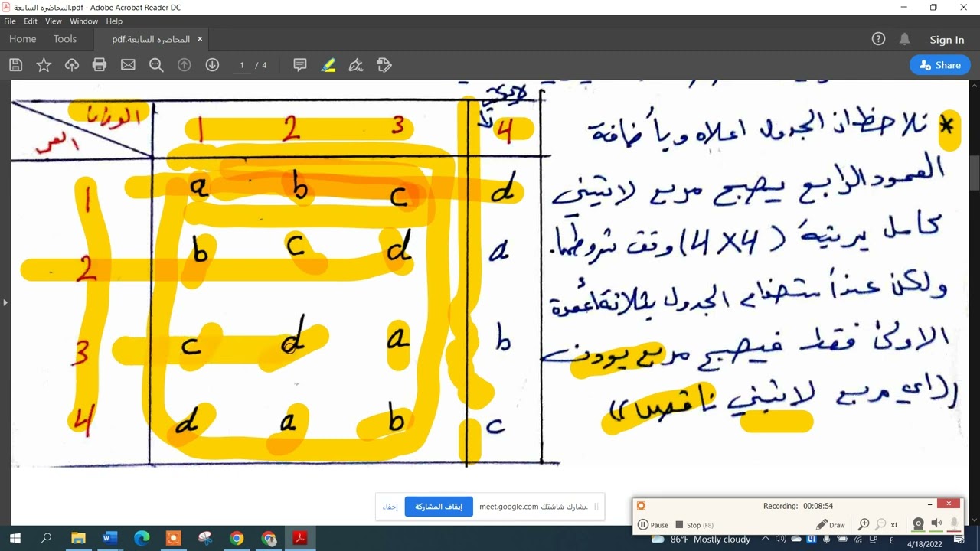
Task: Open taskbar search
Action: click(x=46, y=539)
